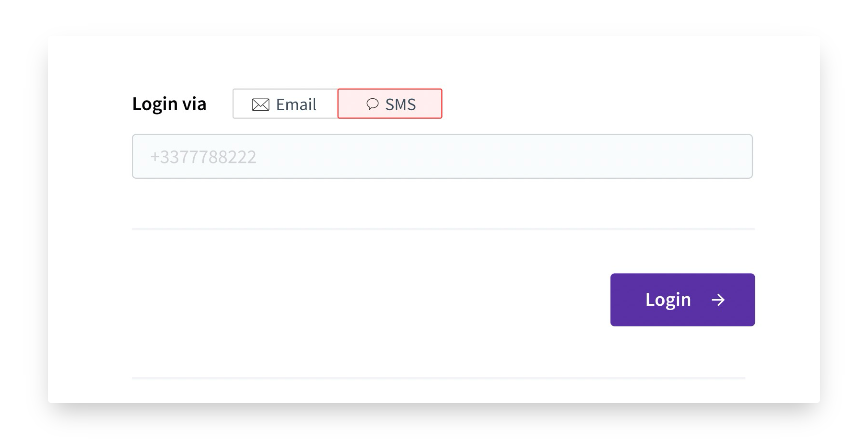Click empty area of phone number box
The image size is (868, 439).
[x=504, y=157]
